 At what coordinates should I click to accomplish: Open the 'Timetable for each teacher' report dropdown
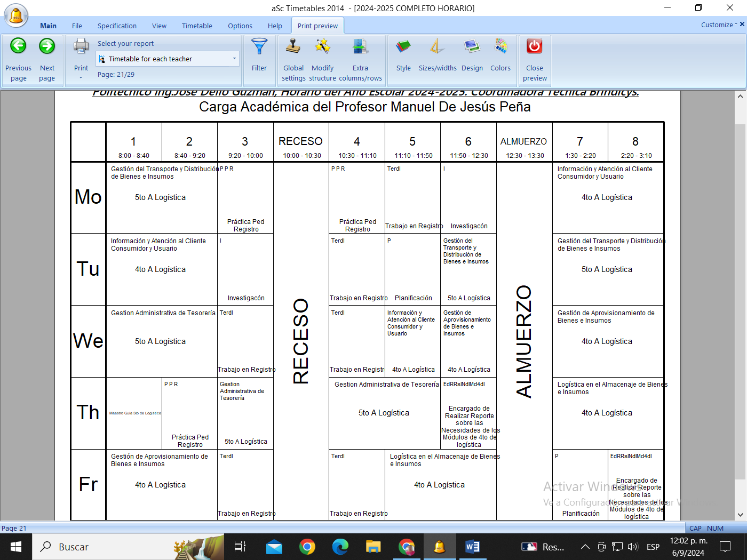pyautogui.click(x=168, y=59)
